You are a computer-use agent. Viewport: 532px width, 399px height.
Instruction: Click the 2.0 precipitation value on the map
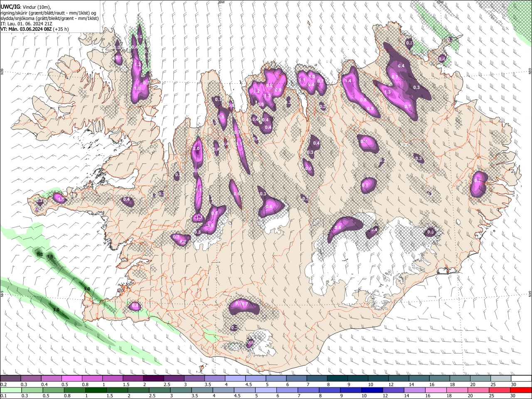(x=197, y=148)
